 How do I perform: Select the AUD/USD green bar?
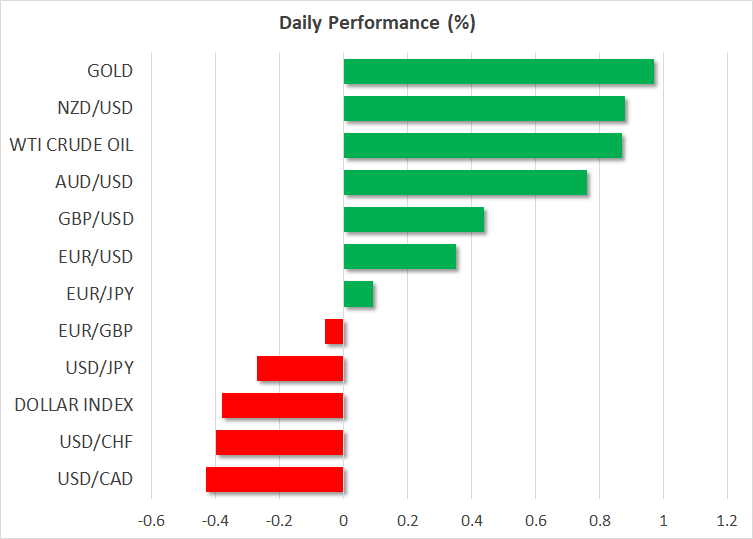click(x=465, y=183)
